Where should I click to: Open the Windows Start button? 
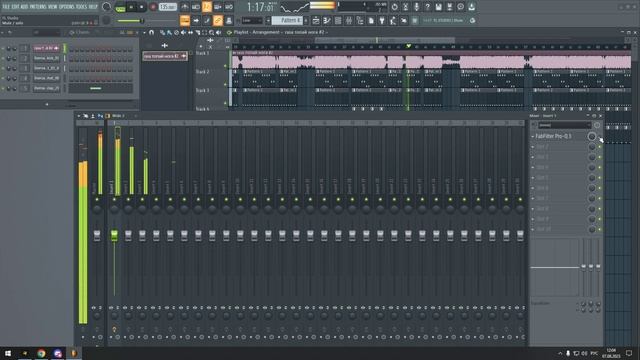(x=8, y=353)
